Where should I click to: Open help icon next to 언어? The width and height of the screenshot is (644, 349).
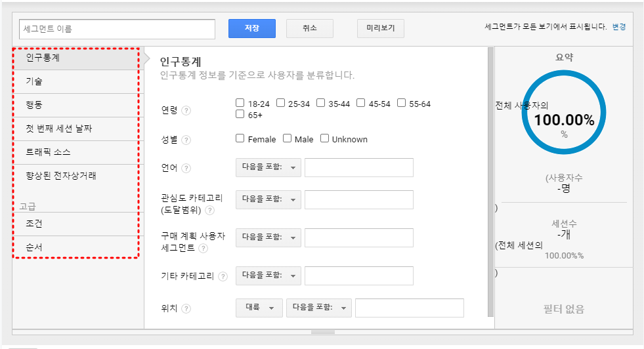tap(186, 168)
